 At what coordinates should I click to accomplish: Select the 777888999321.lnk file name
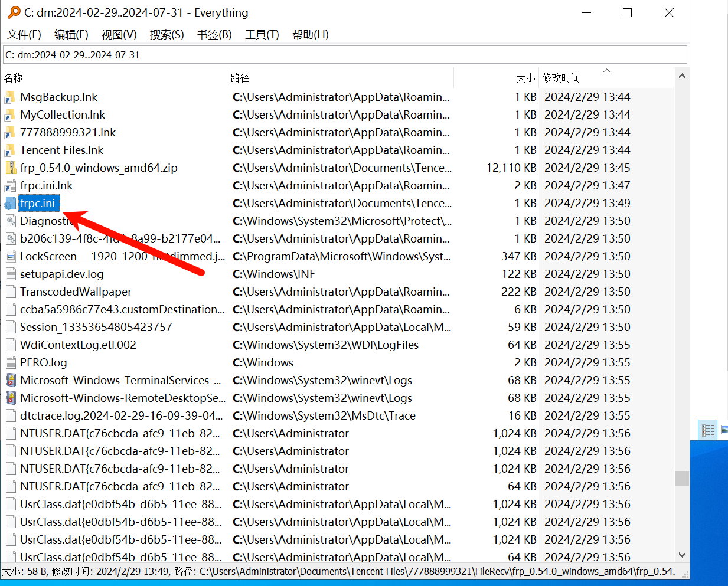(x=68, y=132)
